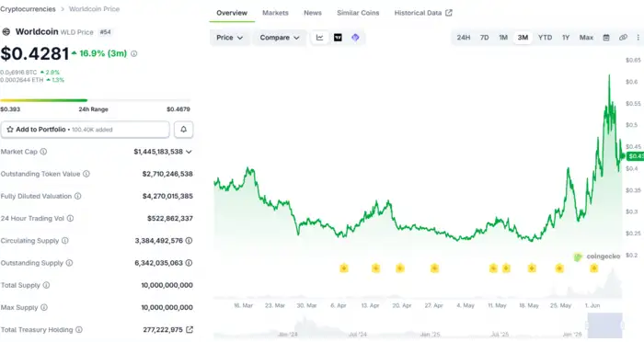This screenshot has width=644, height=342.
Task: Select the 1M time range
Action: (503, 38)
